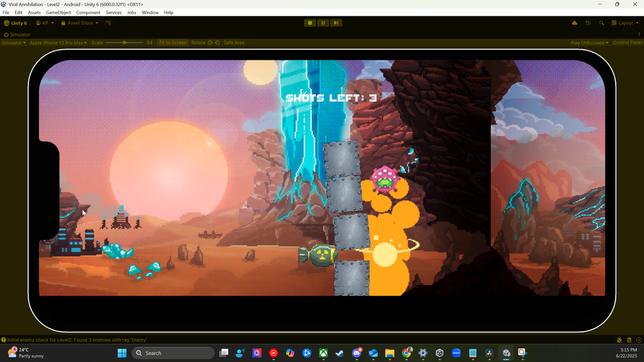This screenshot has width=644, height=362.
Task: Open Unity cloud services icon
Action: point(574,23)
